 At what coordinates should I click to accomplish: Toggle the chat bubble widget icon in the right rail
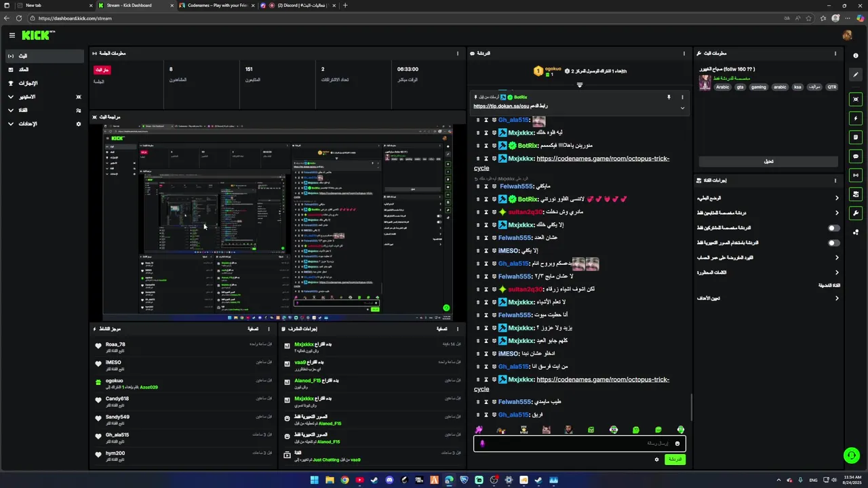(856, 157)
